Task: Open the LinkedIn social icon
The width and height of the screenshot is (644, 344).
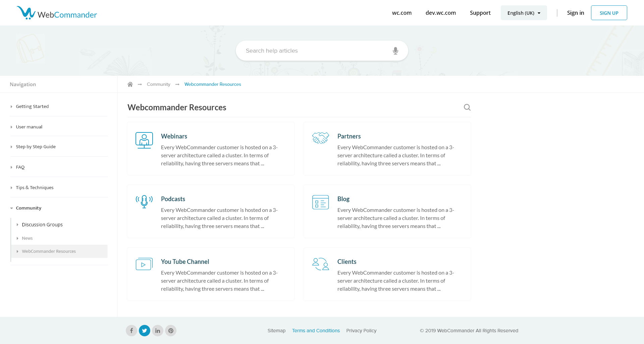Action: [x=158, y=331]
